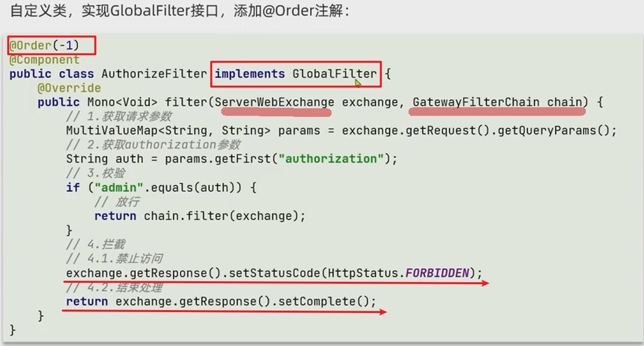Click the comment '1.获取请求参数'
The width and height of the screenshot is (644, 346).
click(x=119, y=116)
